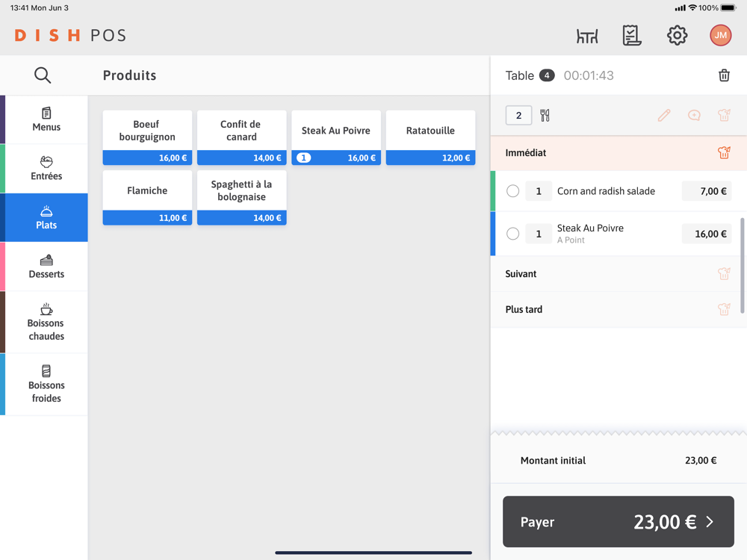The height and width of the screenshot is (560, 747).
Task: Click the guest count field showing 2
Action: (x=518, y=115)
